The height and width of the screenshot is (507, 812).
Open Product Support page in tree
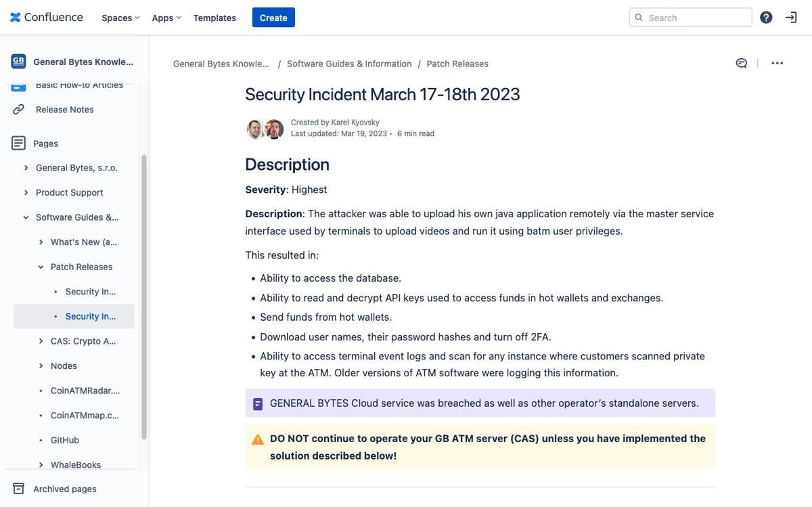70,192
